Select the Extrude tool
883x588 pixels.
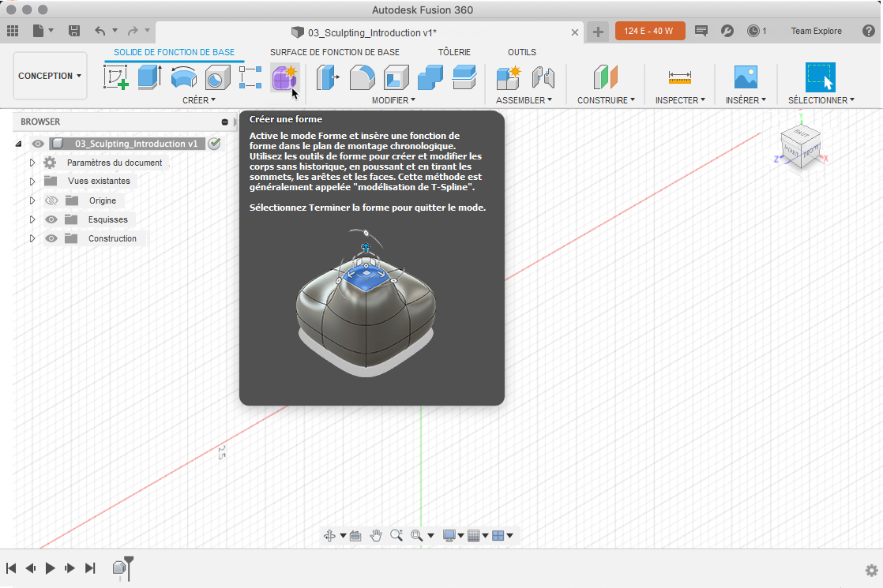(150, 77)
